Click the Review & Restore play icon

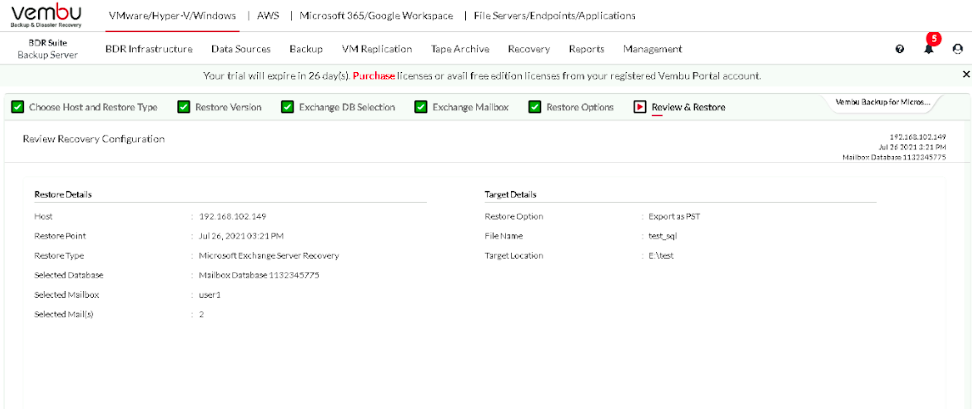tap(639, 107)
